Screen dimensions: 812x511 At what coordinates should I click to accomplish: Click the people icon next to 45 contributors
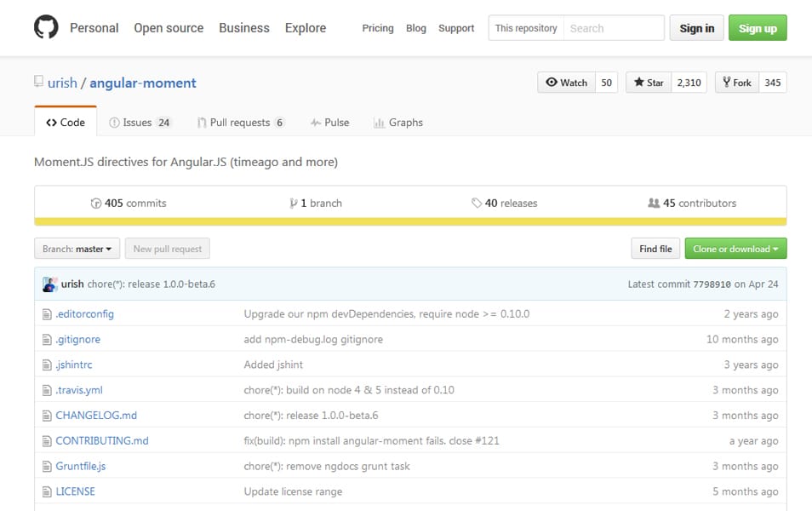click(654, 203)
